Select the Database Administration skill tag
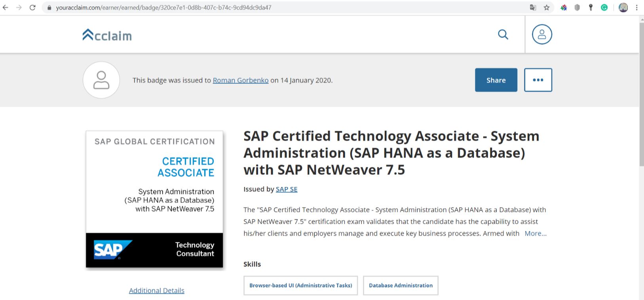Screen dimensions: 644x300 401,285
